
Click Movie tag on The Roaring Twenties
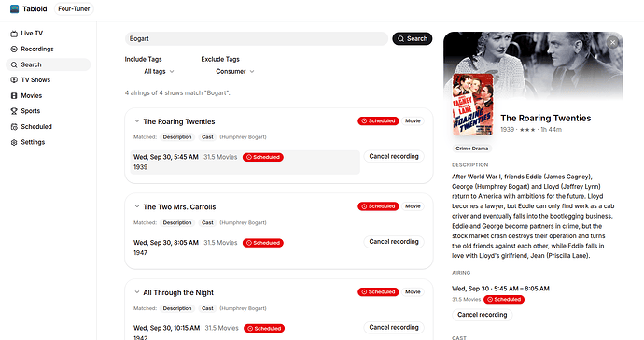tap(413, 120)
